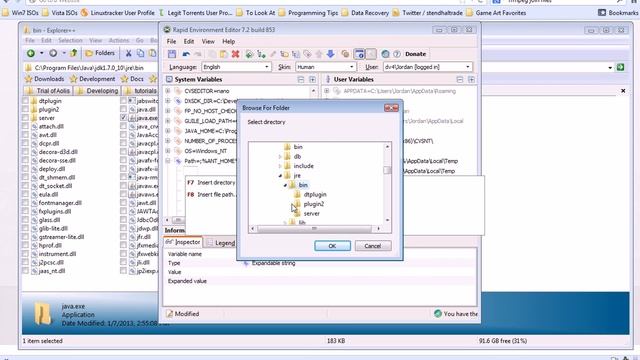Open the Programming Tips bookmark folder

(309, 13)
